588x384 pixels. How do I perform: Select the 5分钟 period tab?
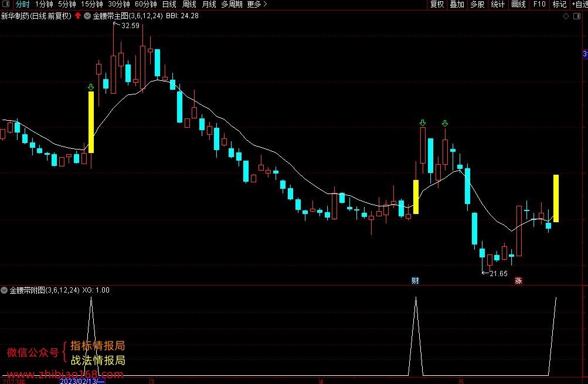[67, 5]
